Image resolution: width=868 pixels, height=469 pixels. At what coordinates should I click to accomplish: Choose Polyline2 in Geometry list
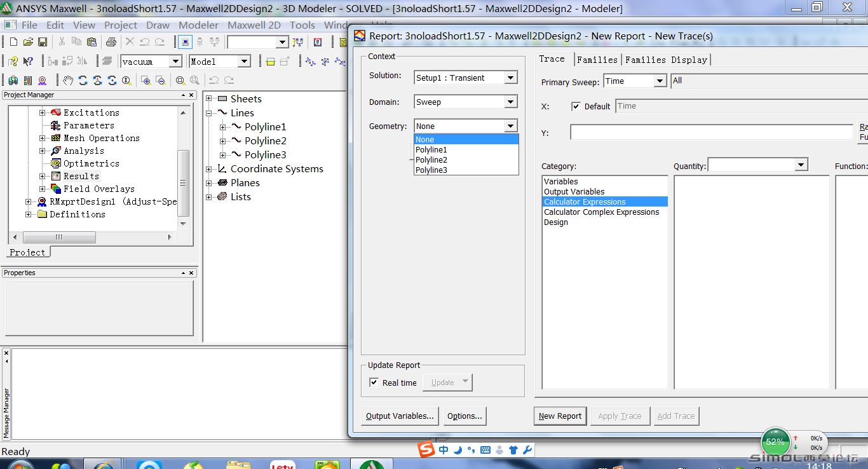(466, 160)
